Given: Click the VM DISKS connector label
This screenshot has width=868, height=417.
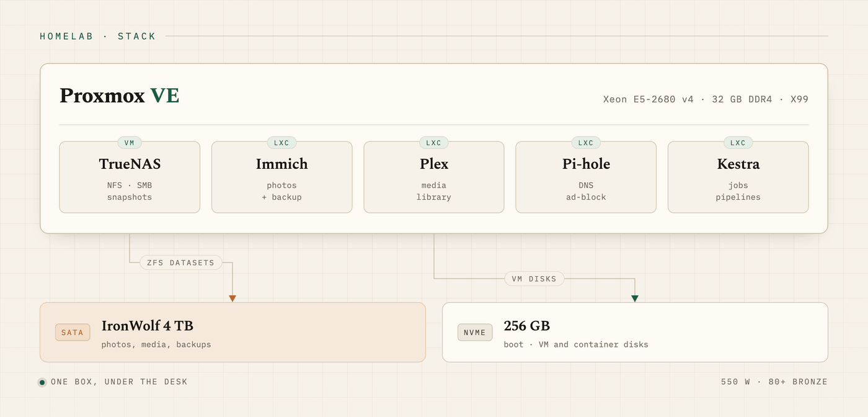Looking at the screenshot, I should [x=534, y=279].
